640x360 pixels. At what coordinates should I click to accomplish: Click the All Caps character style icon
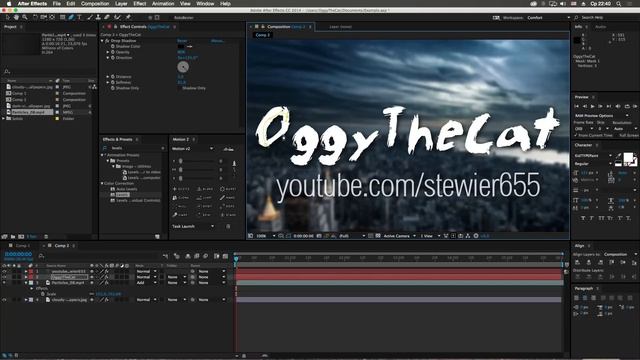click(x=601, y=218)
